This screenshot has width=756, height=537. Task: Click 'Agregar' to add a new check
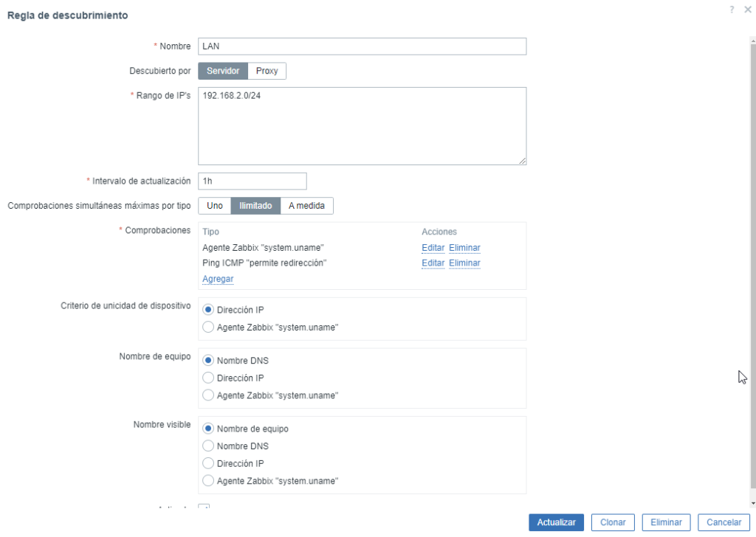click(218, 279)
